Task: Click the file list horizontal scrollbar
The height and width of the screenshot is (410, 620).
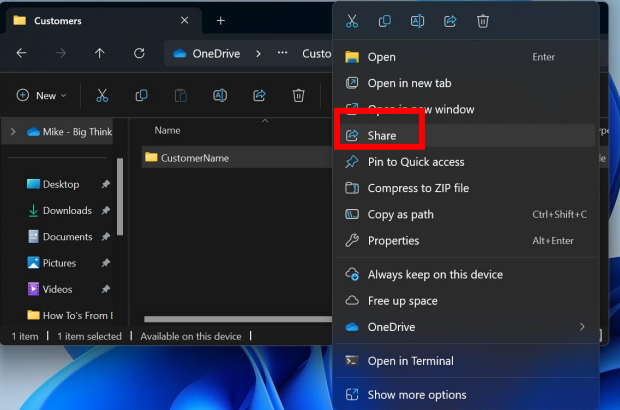Action: click(x=238, y=319)
